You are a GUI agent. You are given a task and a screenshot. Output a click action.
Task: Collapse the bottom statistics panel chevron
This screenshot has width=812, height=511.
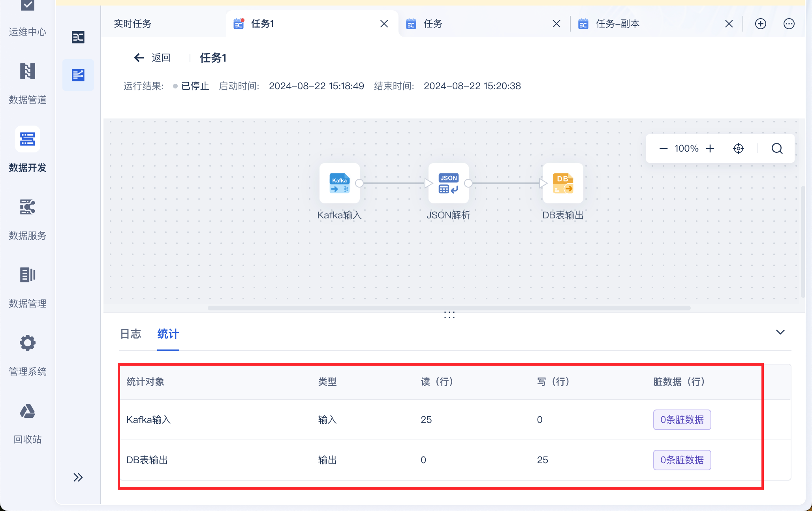(780, 332)
